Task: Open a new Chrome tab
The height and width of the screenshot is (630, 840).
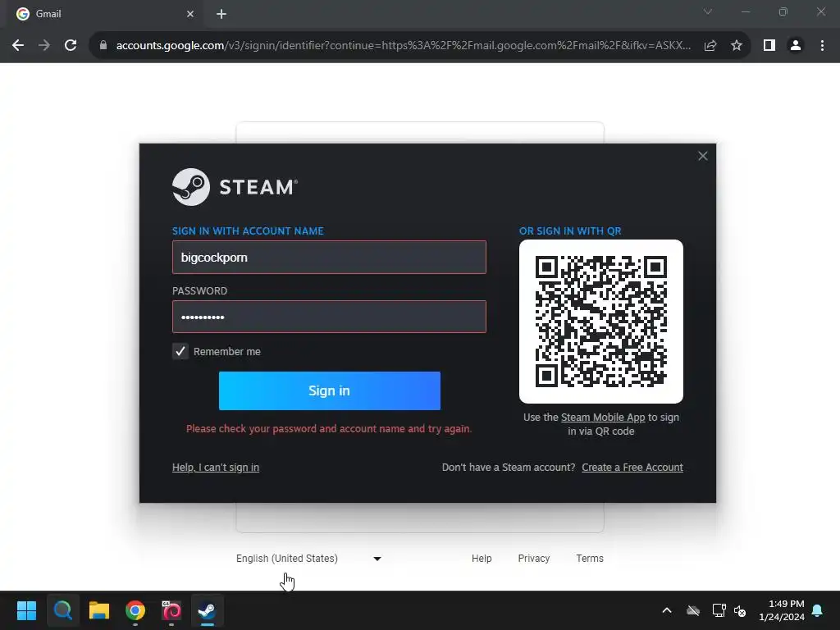Action: tap(221, 14)
